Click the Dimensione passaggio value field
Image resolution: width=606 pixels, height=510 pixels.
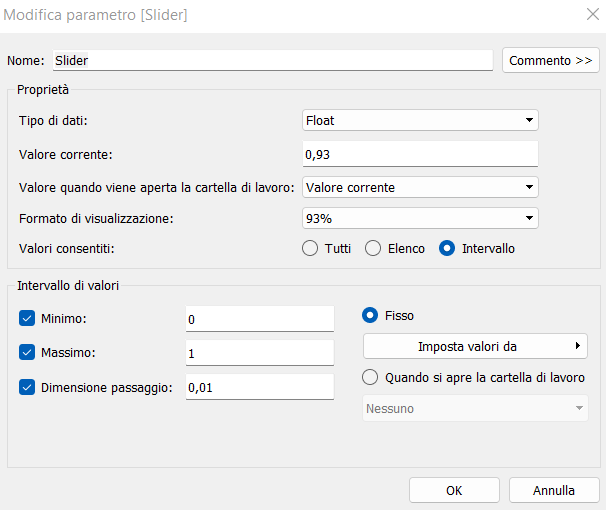[x=259, y=387]
